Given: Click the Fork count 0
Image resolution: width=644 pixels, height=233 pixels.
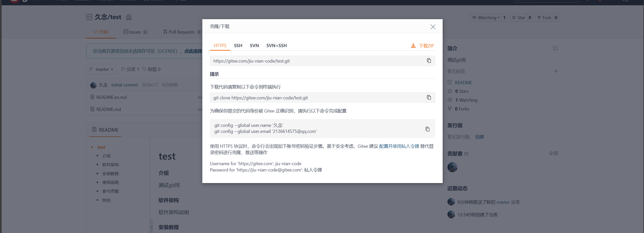Looking at the screenshot, I should coord(556,17).
